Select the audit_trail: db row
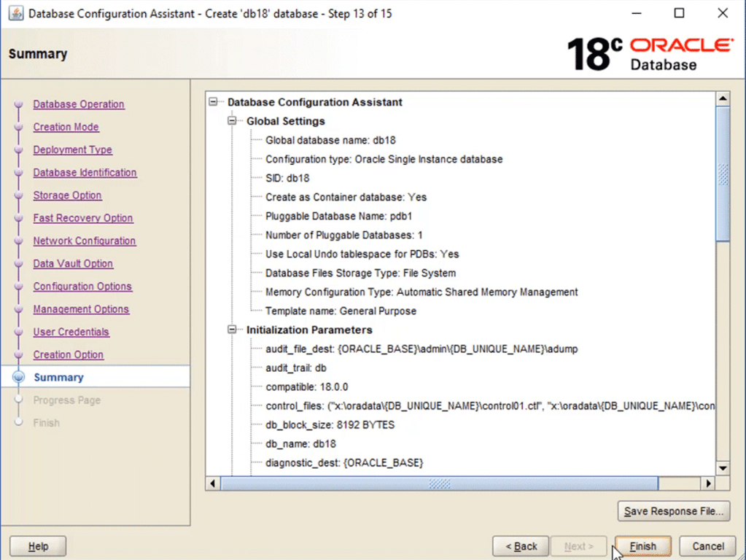 coord(296,368)
